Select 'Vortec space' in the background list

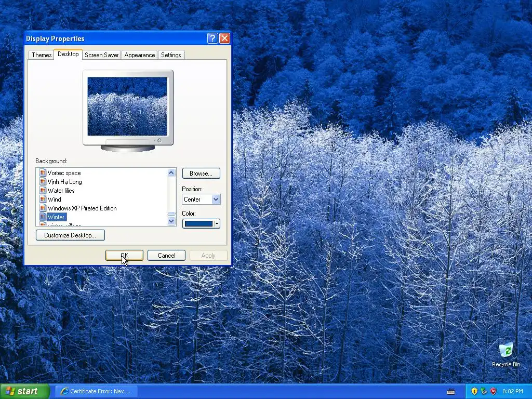click(x=64, y=172)
